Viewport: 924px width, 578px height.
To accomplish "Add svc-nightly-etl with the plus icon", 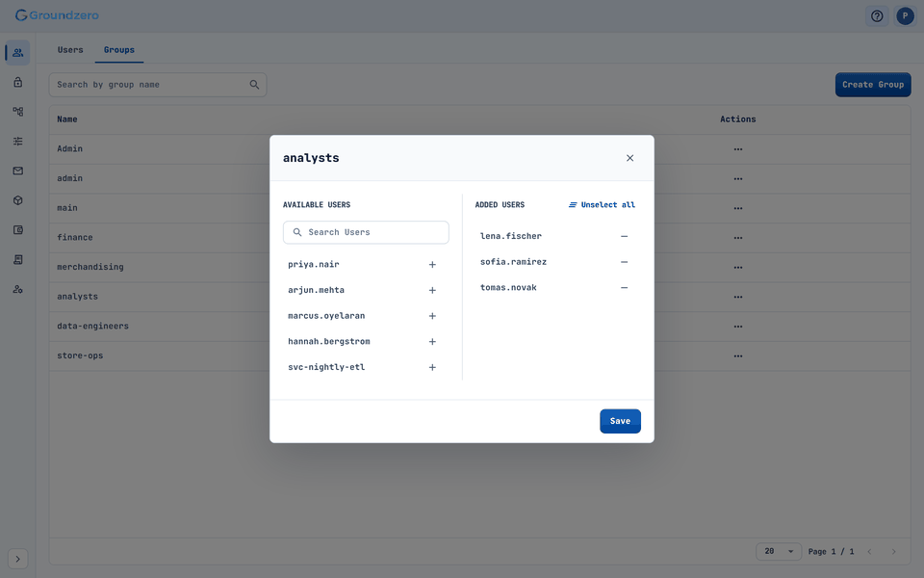I will 432,367.
